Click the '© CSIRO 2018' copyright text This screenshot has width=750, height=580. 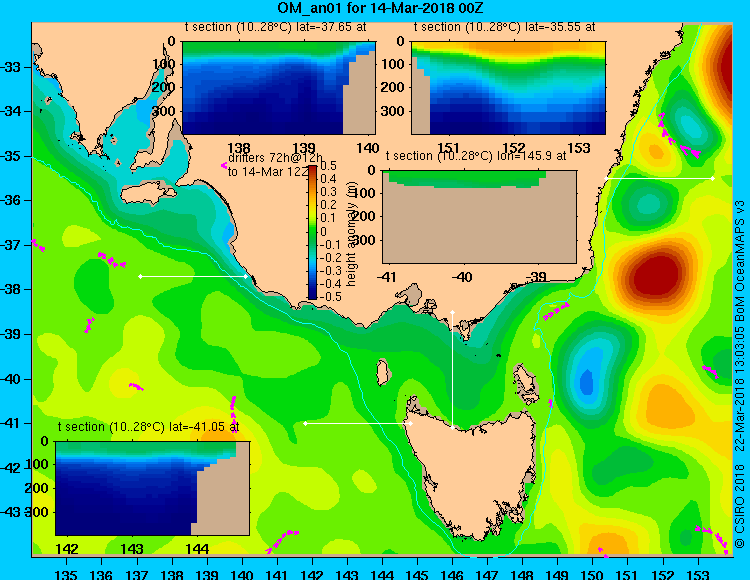[740, 506]
